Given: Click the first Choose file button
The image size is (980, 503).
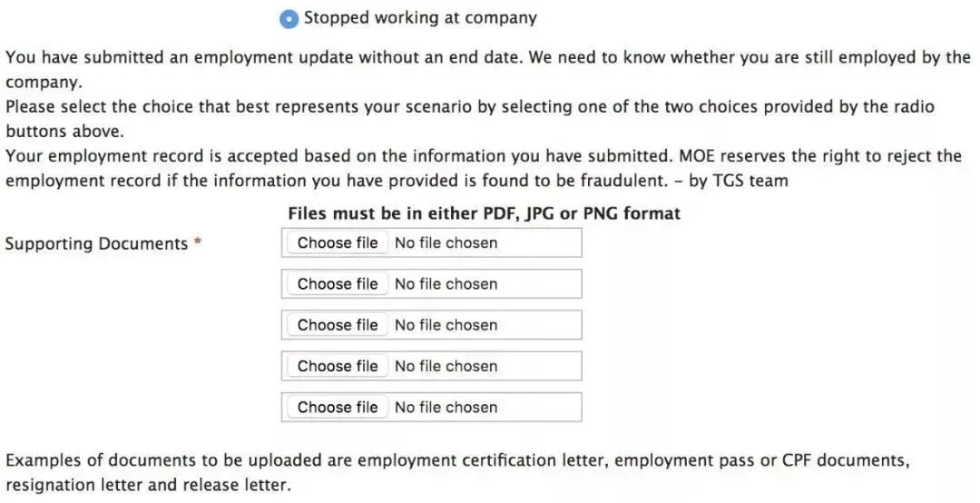Looking at the screenshot, I should pos(338,242).
